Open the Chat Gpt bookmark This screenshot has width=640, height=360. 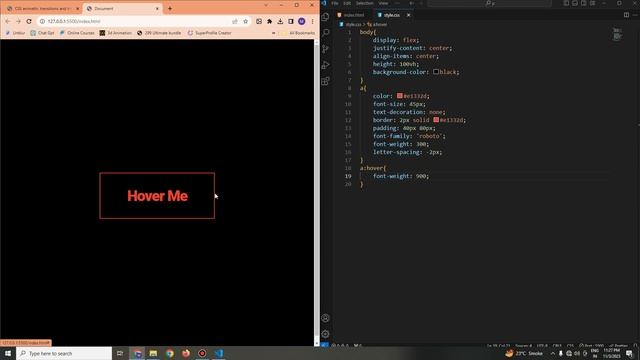point(42,33)
